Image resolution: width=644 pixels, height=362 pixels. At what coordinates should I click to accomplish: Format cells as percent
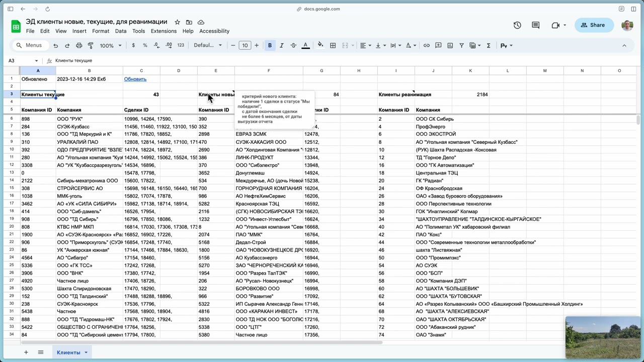145,45
